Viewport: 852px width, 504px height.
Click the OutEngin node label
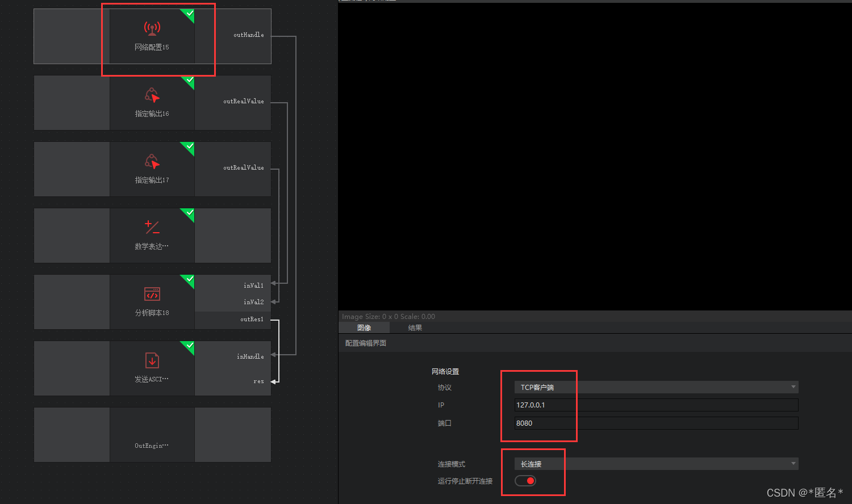pyautogui.click(x=152, y=446)
